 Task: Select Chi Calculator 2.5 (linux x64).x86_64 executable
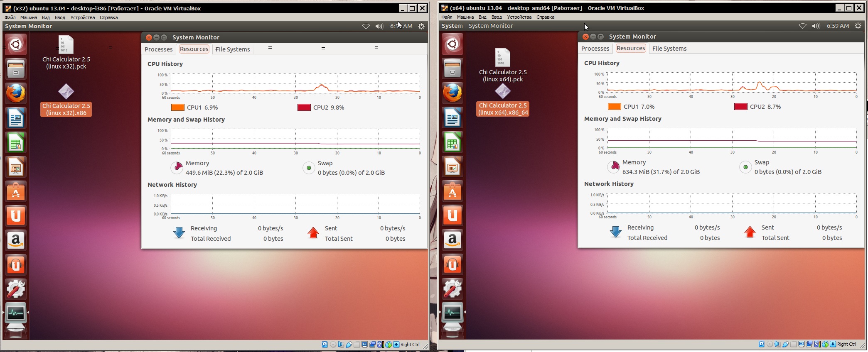point(503,100)
